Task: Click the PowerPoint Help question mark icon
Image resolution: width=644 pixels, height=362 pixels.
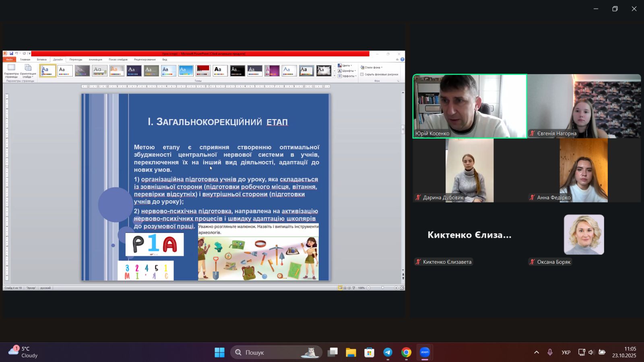Action: pyautogui.click(x=402, y=60)
